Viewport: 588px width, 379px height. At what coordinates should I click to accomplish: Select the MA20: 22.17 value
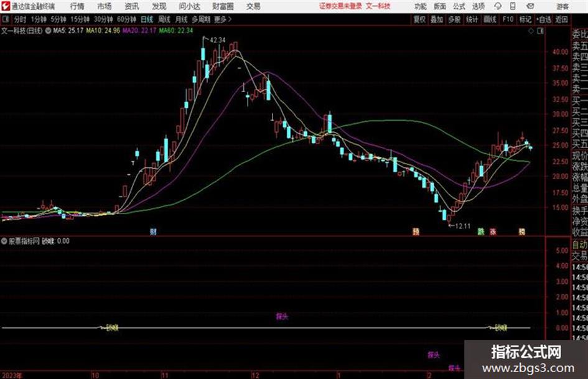coord(139,30)
